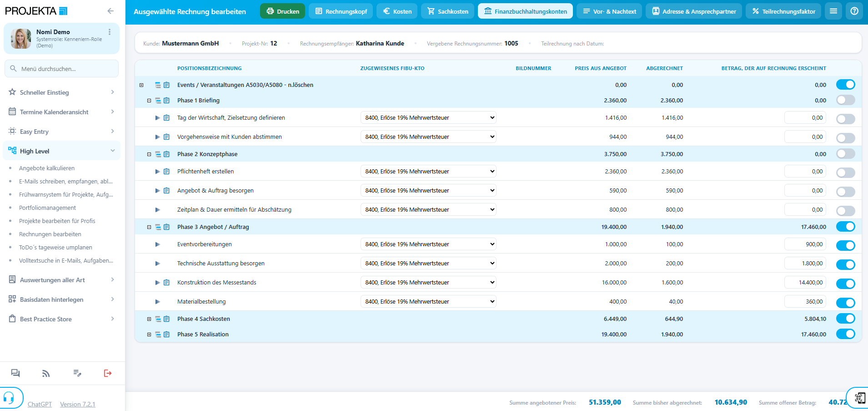Open the ChatGPT link

tap(40, 404)
